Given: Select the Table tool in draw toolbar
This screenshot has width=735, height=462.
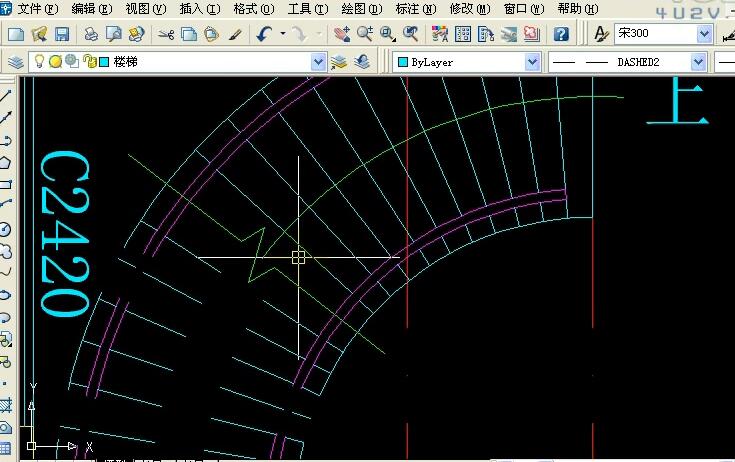Looking at the screenshot, I should [x=6, y=448].
